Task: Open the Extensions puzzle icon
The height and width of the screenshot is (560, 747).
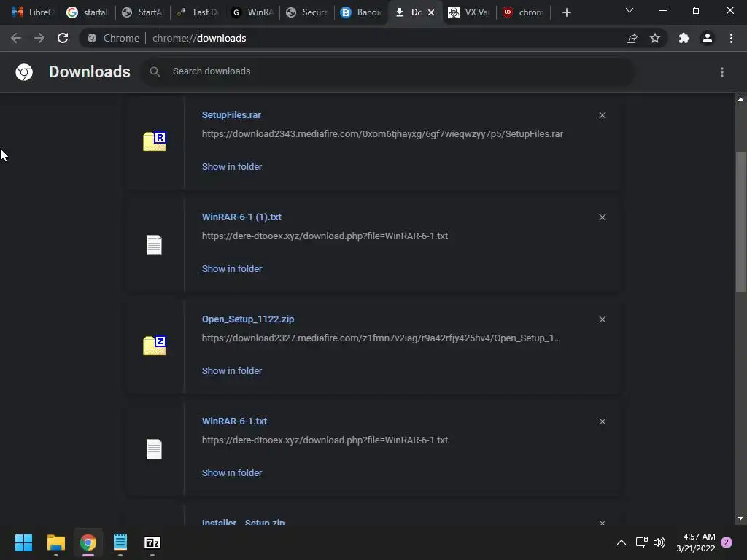Action: coord(684,38)
